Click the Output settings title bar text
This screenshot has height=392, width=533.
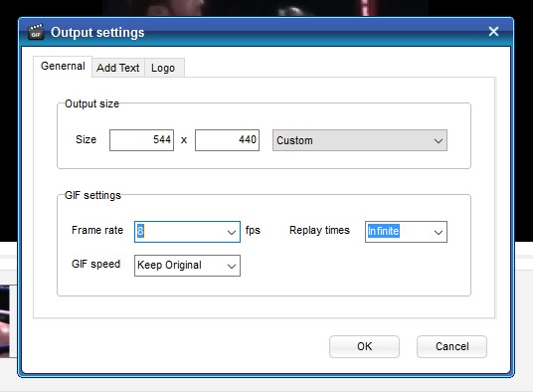pos(97,32)
